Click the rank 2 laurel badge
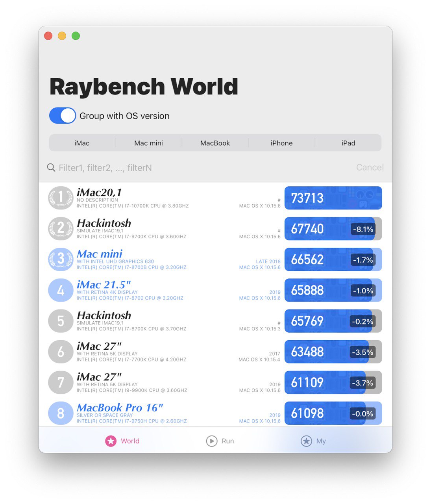This screenshot has height=504, width=431. coord(61,228)
